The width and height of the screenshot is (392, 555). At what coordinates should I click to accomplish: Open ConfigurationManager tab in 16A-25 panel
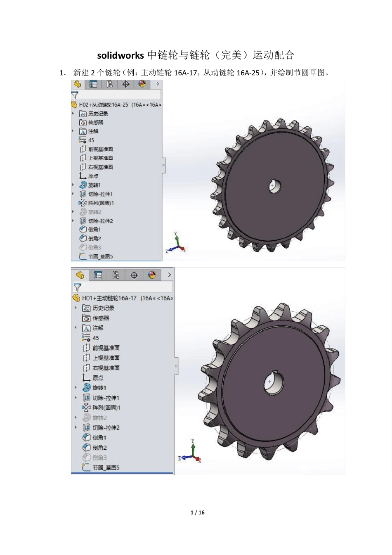click(x=109, y=84)
